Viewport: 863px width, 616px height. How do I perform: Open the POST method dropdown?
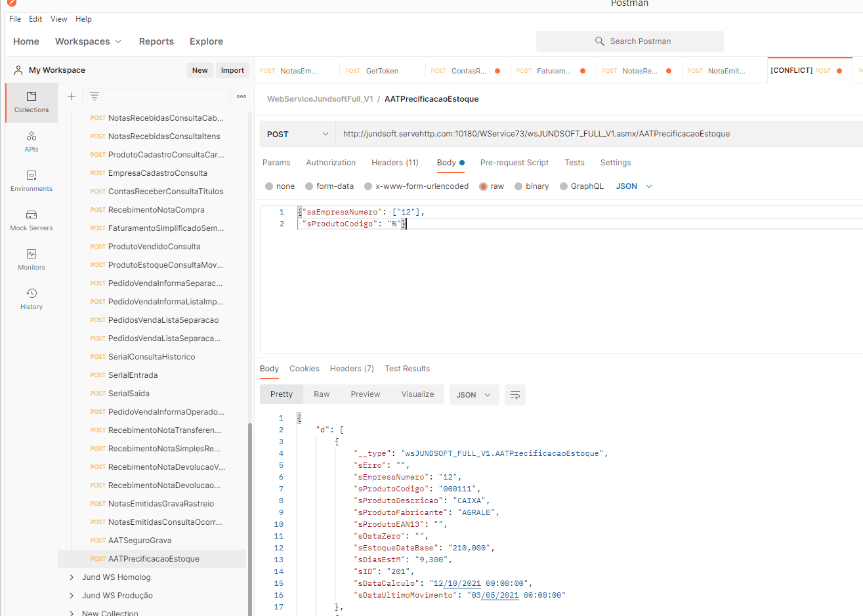tap(297, 134)
